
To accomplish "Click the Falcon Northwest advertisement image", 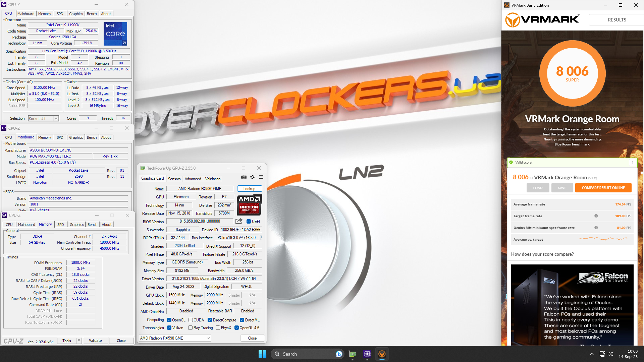I will coord(572,305).
